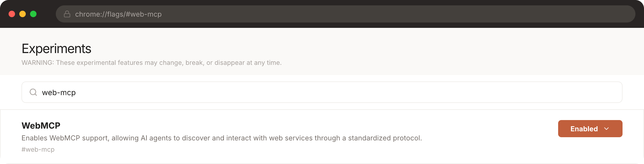Viewport: 644px width, 164px height.
Task: Change the WebMCP flag state dropdown
Action: tap(590, 129)
